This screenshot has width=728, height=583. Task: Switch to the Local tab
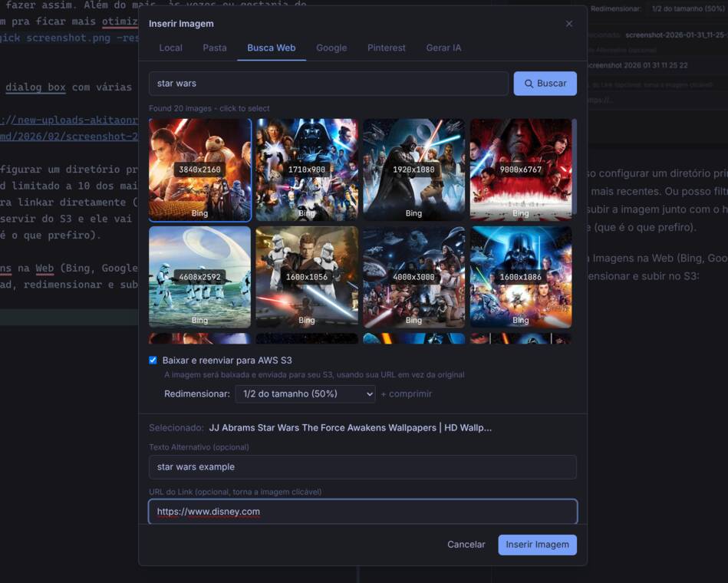coord(170,48)
